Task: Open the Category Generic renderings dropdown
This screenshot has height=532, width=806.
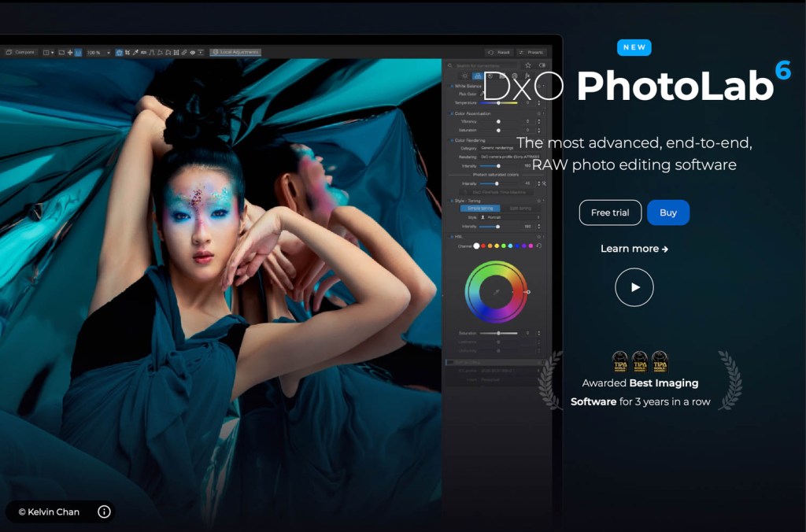Action: [510, 148]
